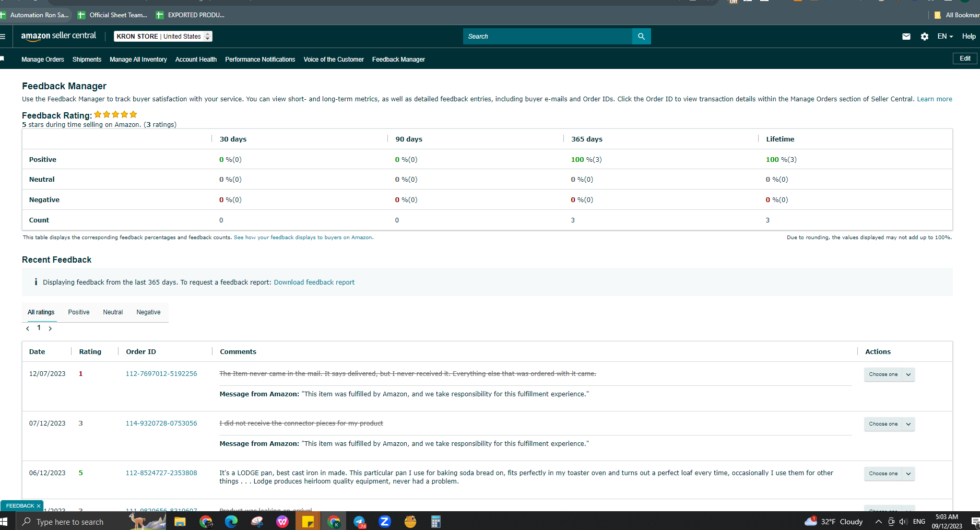Click the Help link

[969, 37]
